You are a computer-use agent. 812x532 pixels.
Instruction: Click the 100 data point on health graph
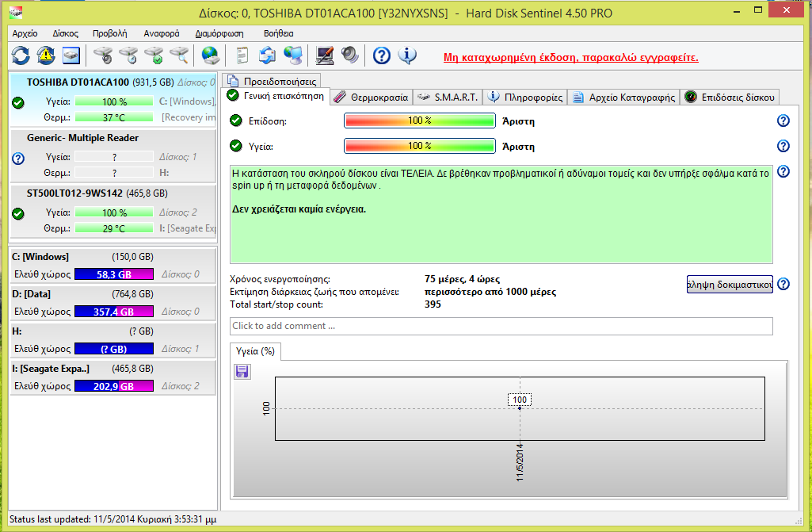coord(520,408)
